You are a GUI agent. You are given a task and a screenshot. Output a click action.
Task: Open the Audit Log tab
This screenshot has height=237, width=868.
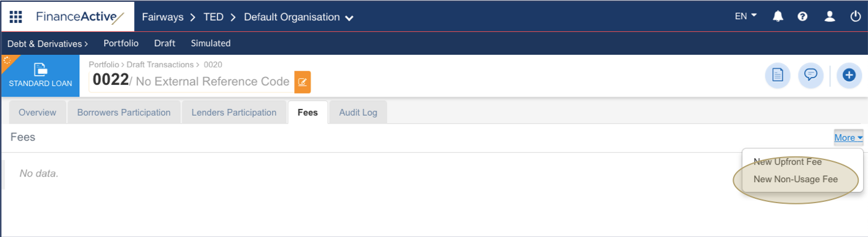358,113
